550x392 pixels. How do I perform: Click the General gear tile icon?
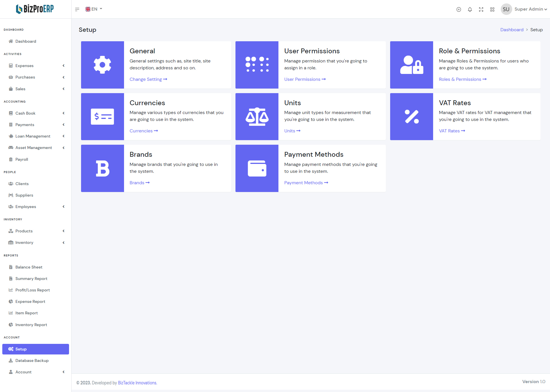click(x=102, y=65)
